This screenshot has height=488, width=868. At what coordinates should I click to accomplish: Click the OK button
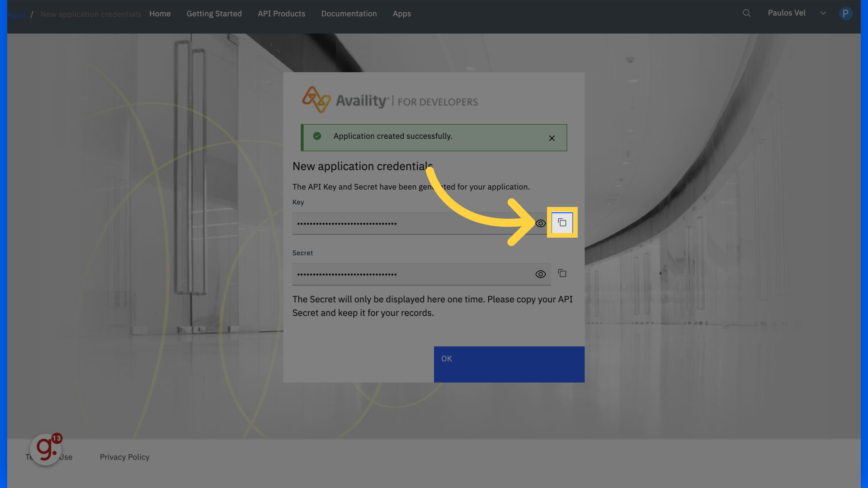(x=509, y=364)
